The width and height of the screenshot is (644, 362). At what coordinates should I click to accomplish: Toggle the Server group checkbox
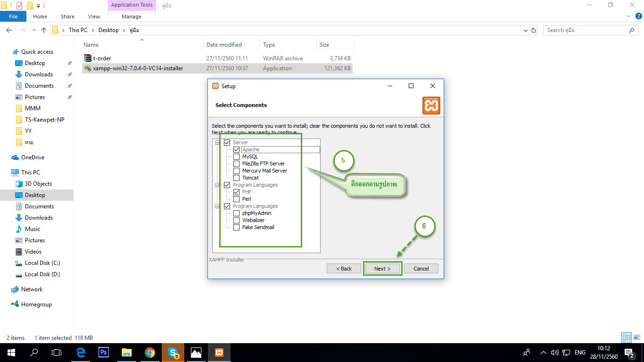(x=227, y=142)
